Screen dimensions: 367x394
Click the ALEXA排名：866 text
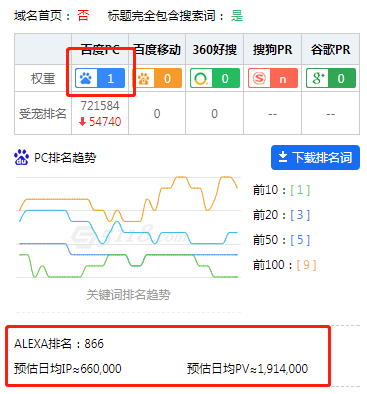[x=59, y=343]
